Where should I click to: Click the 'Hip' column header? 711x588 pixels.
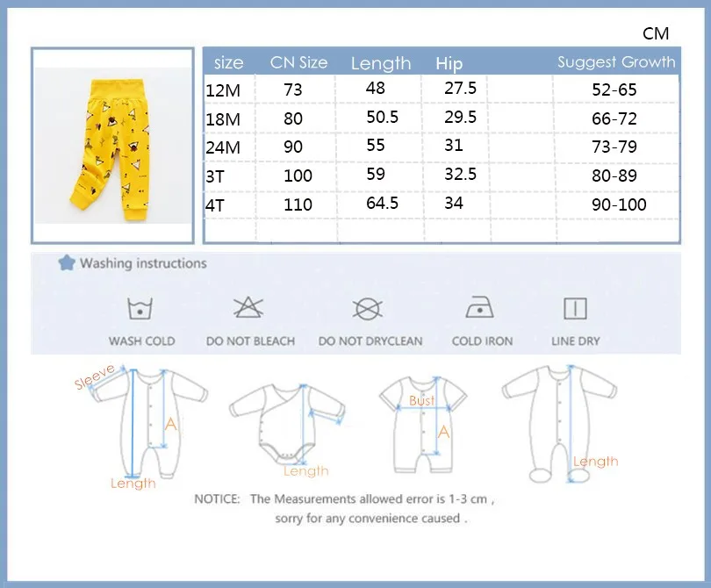pos(449,63)
